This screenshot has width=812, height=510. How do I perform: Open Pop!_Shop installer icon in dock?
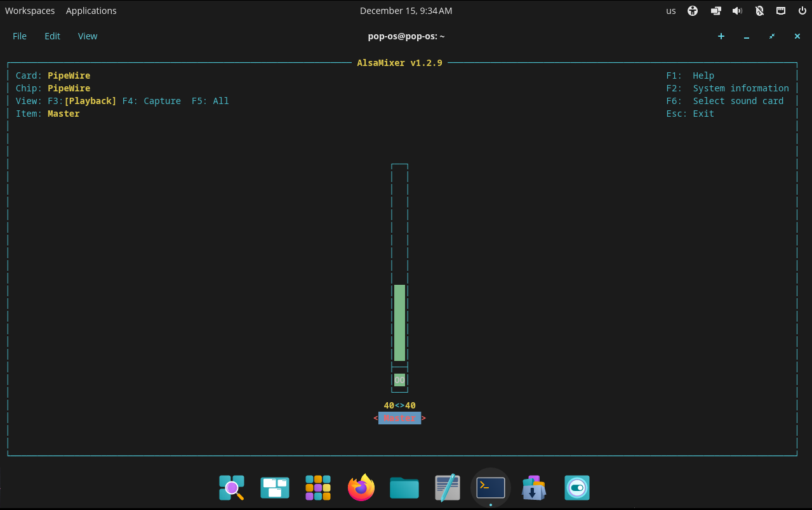point(534,488)
